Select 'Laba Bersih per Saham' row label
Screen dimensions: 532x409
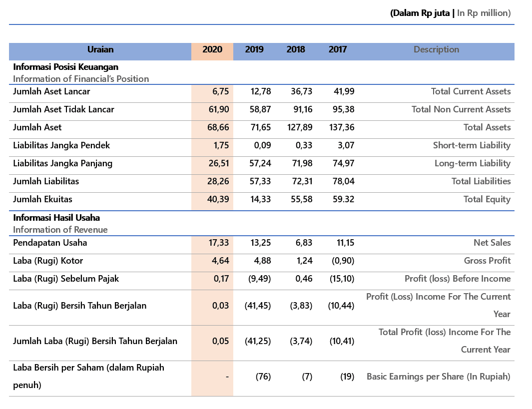tap(88, 377)
